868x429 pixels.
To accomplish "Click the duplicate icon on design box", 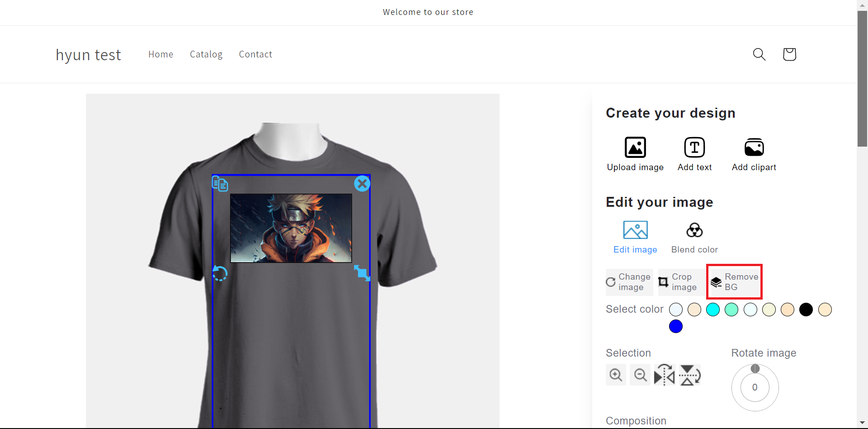I will point(220,184).
